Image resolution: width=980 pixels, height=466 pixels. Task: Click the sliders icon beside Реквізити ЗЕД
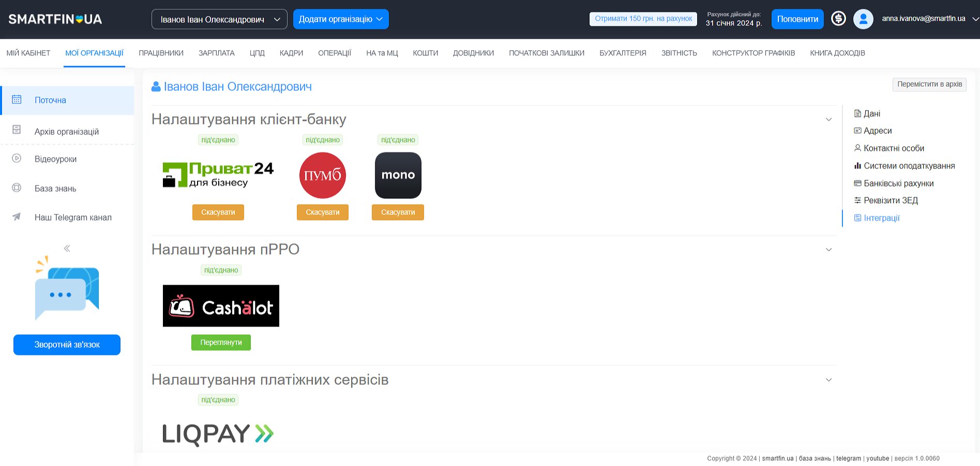857,200
